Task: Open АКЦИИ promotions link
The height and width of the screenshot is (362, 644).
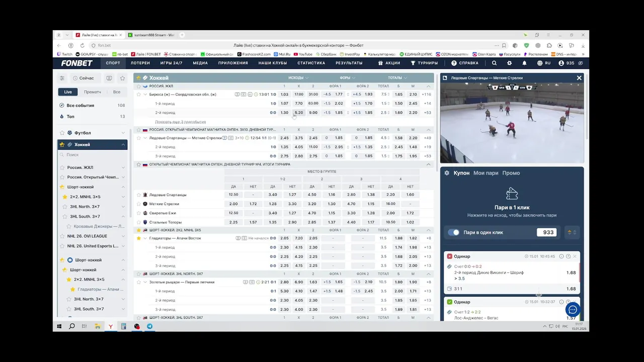Action: click(389, 63)
